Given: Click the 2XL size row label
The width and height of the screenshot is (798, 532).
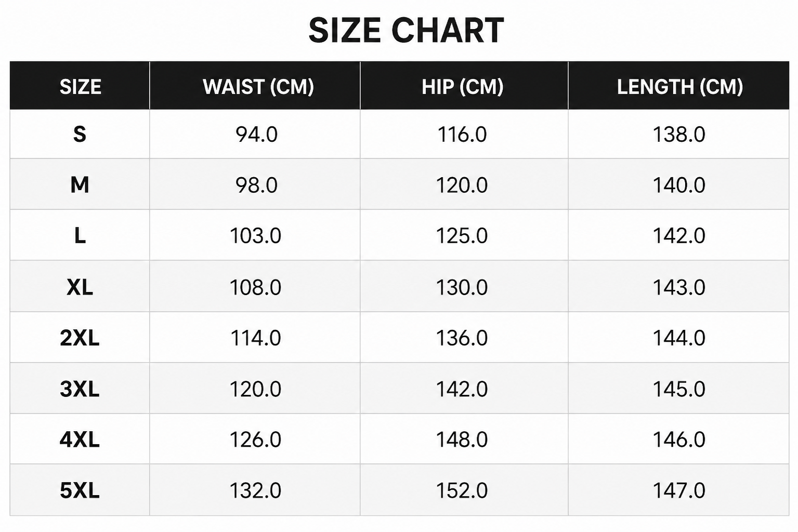Looking at the screenshot, I should click(80, 338).
